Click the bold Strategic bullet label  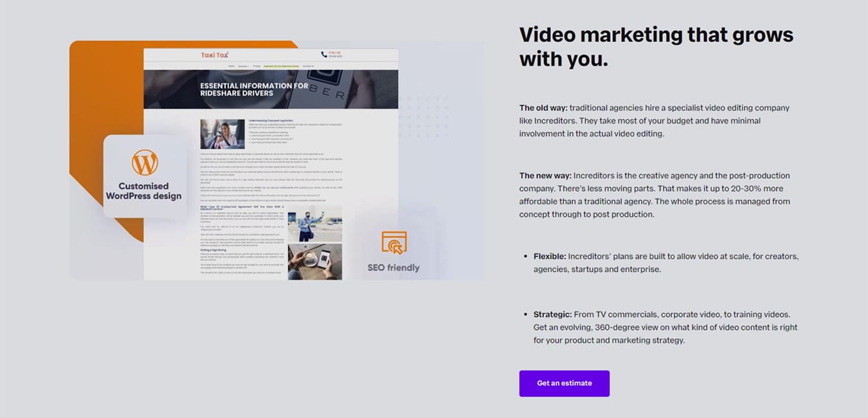pyautogui.click(x=552, y=314)
